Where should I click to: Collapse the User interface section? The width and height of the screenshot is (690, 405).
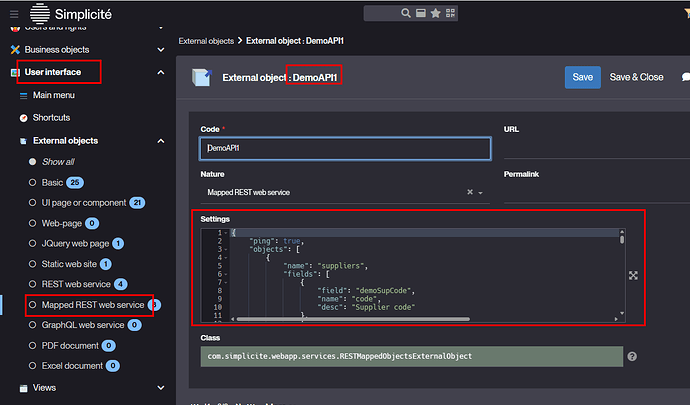[161, 72]
